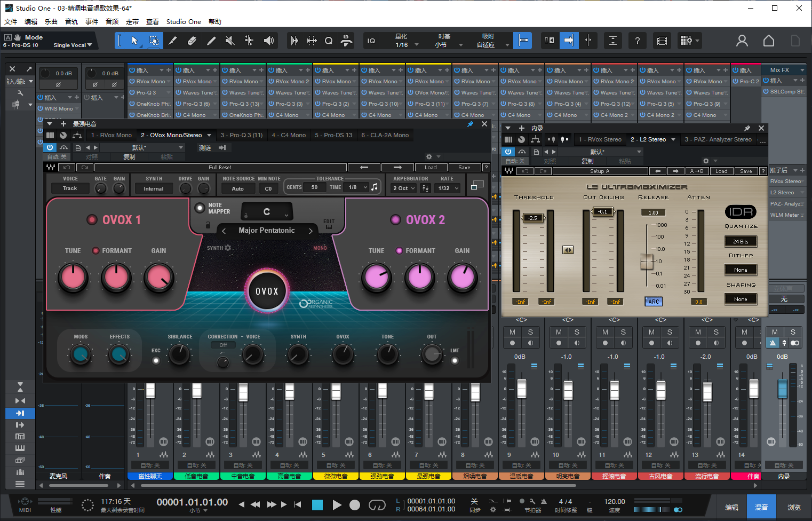Viewport: 812px width, 521px height.
Task: Click the Save button on the L2 plugin
Action: 745,171
